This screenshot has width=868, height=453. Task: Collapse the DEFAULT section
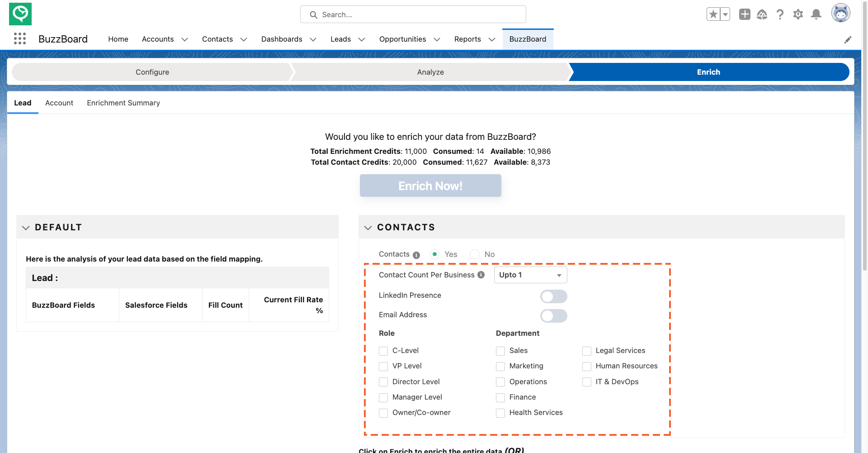coord(26,228)
